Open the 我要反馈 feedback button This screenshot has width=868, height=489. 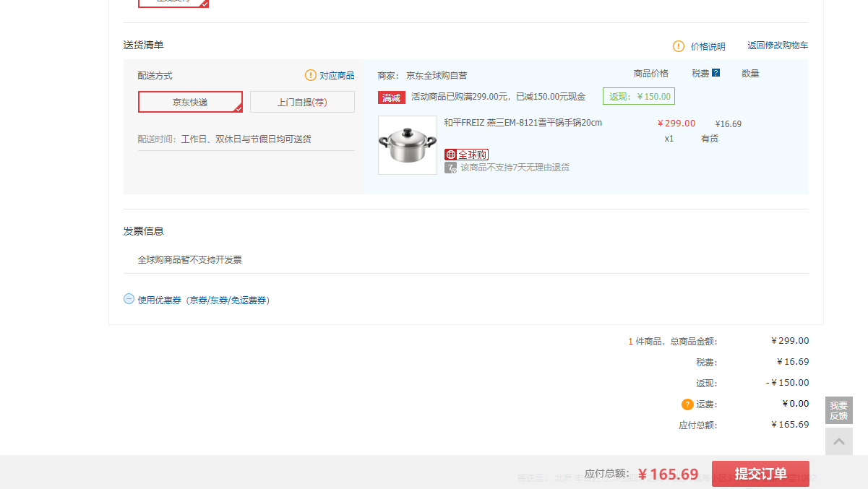pos(839,410)
